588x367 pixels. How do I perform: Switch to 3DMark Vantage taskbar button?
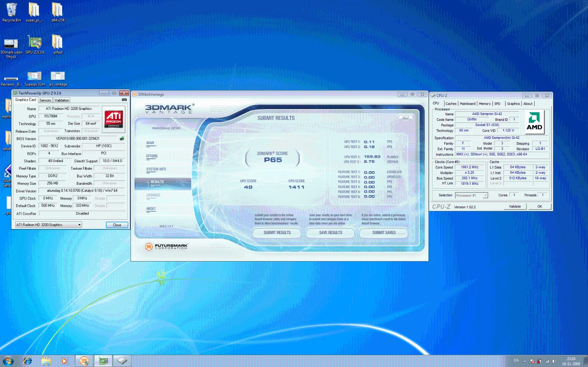(84, 361)
